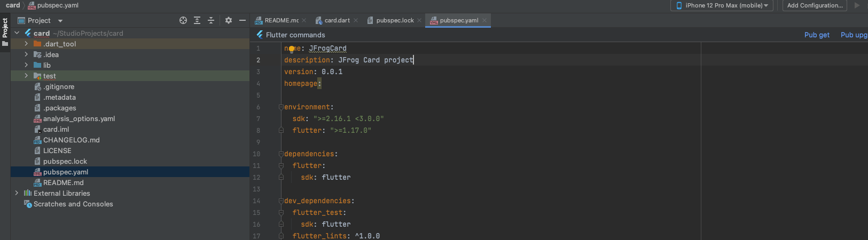
Task: Click the Collapse All icon in Project panel
Action: [211, 20]
